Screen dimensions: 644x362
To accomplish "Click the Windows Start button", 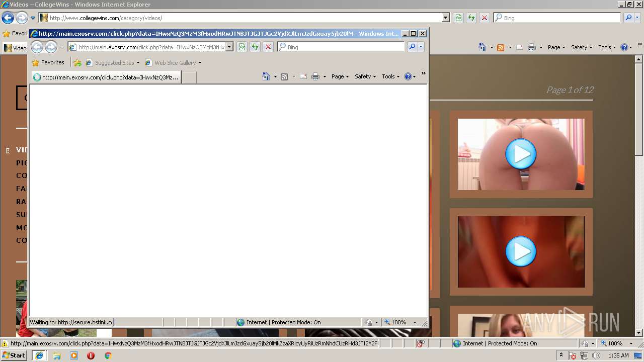I will click(14, 355).
